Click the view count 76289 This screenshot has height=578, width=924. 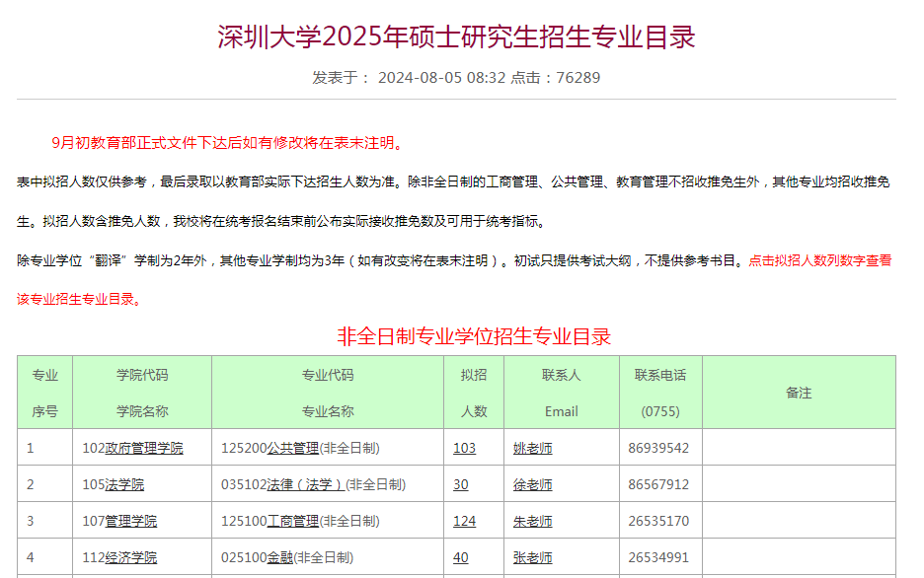click(x=578, y=78)
